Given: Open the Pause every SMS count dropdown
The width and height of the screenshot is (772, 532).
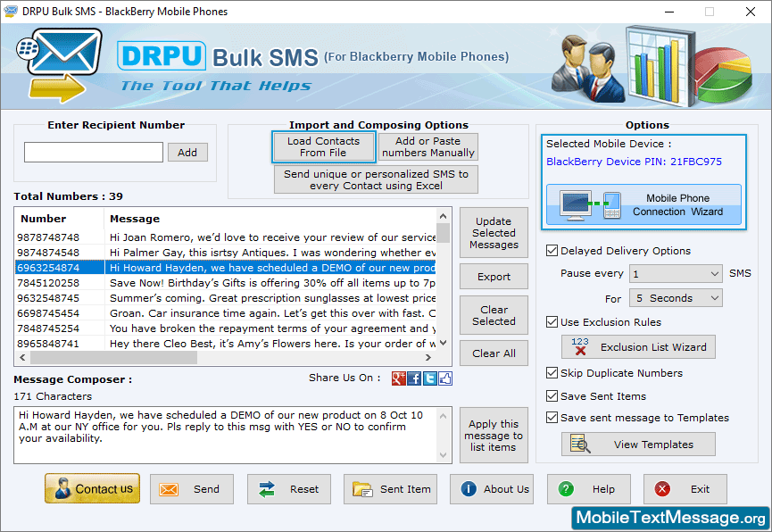Looking at the screenshot, I should 676,273.
